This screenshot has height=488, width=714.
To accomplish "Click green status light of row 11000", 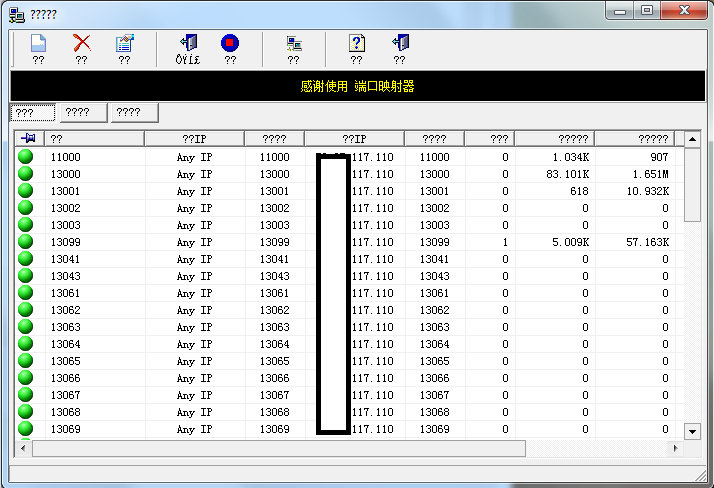I will click(x=26, y=156).
